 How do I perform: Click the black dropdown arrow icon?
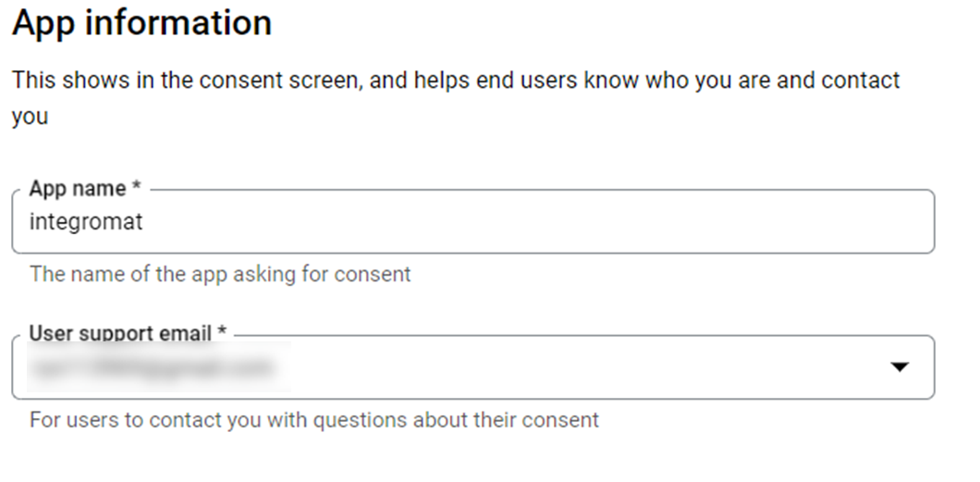point(899,367)
